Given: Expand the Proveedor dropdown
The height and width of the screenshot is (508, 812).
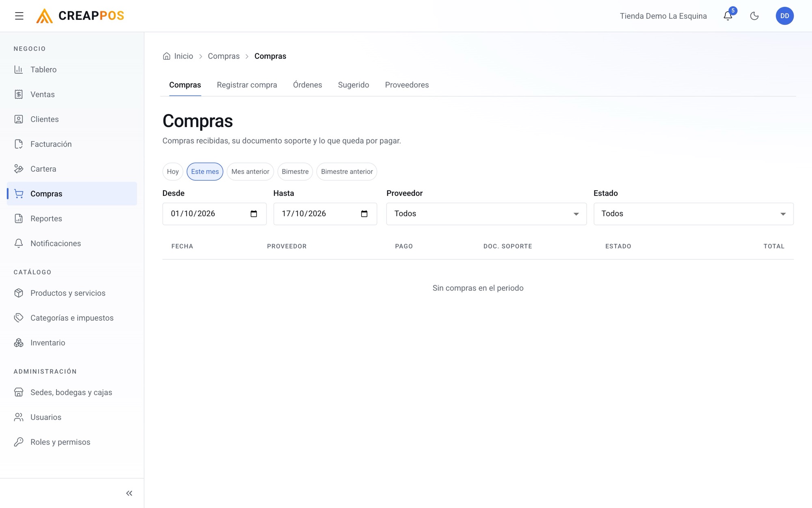Looking at the screenshot, I should click(x=486, y=214).
